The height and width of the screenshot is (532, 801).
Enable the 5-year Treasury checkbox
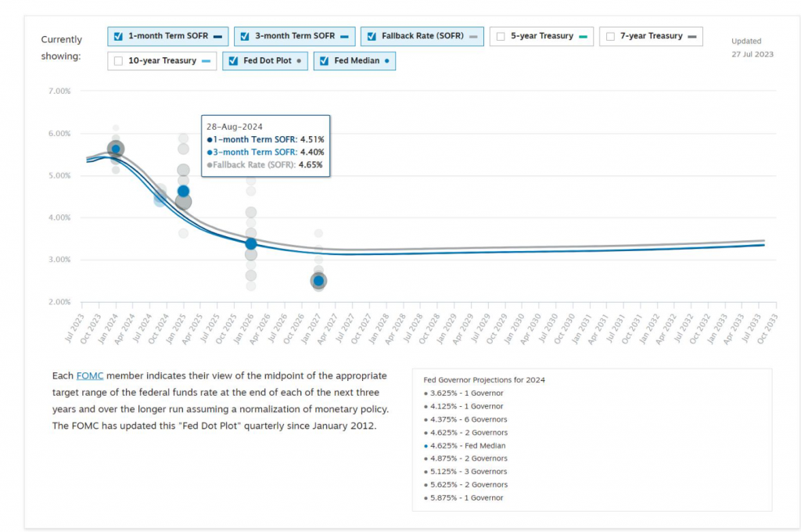pyautogui.click(x=501, y=37)
